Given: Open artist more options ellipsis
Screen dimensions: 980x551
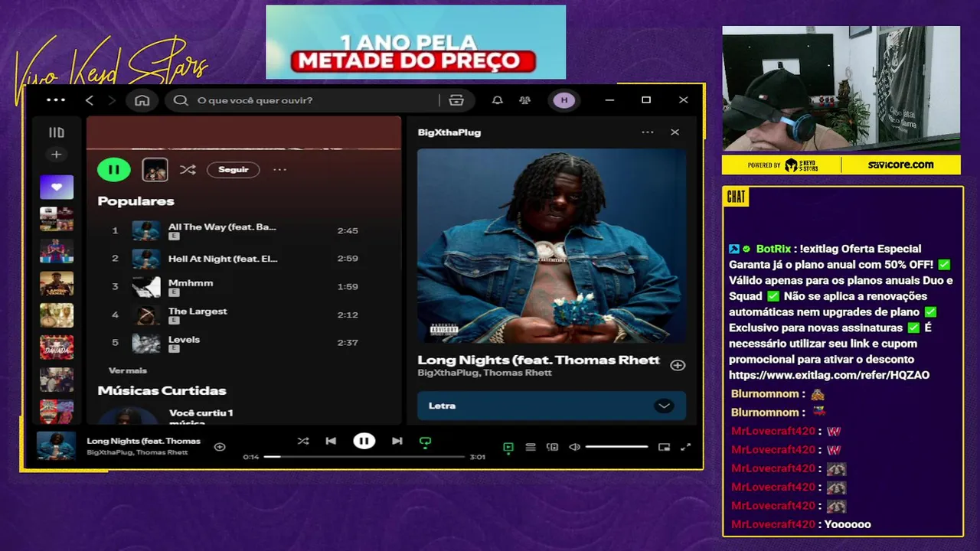Looking at the screenshot, I should 279,170.
